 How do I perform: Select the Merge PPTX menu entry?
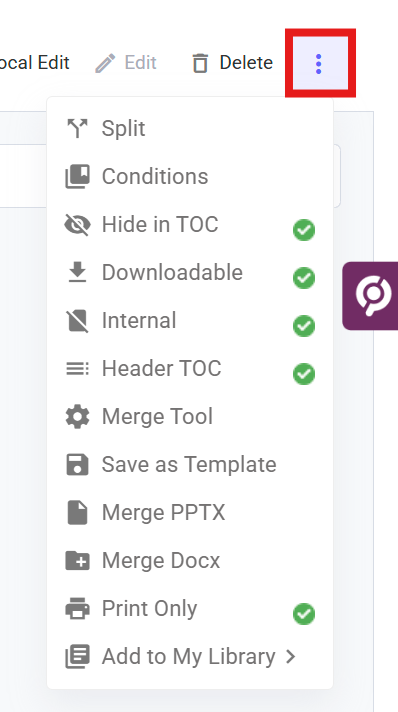(x=190, y=513)
